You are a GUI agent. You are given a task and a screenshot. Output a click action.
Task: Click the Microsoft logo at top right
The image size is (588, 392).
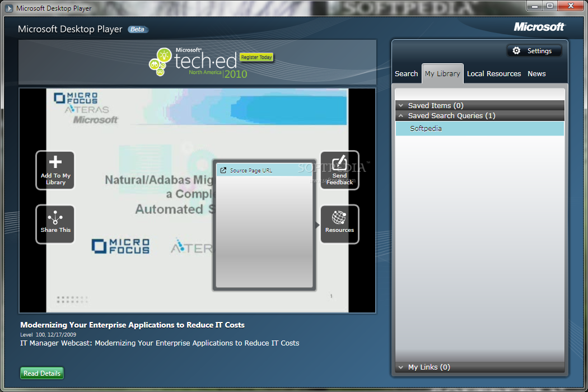(539, 27)
